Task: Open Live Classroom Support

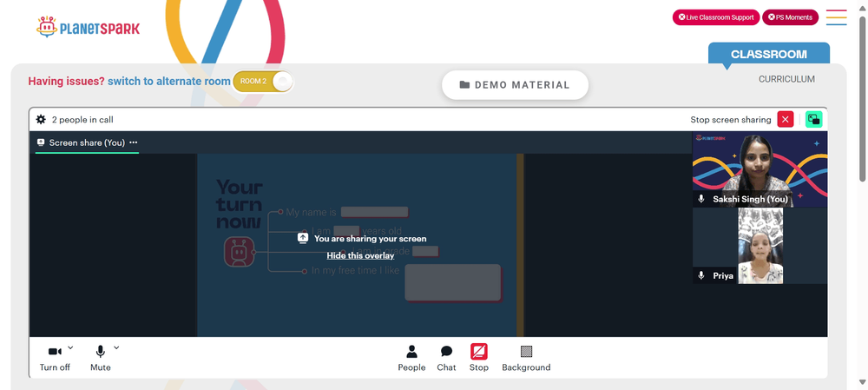Action: tap(716, 17)
